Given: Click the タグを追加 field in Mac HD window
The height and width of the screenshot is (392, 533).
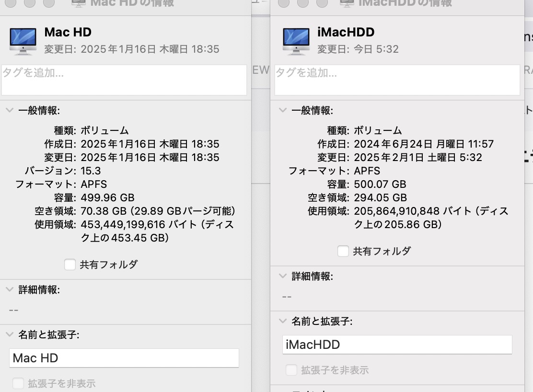Looking at the screenshot, I should pos(124,80).
